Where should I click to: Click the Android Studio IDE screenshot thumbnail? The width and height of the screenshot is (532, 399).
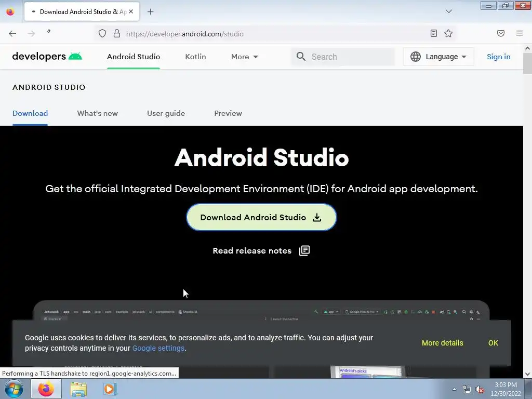261,311
